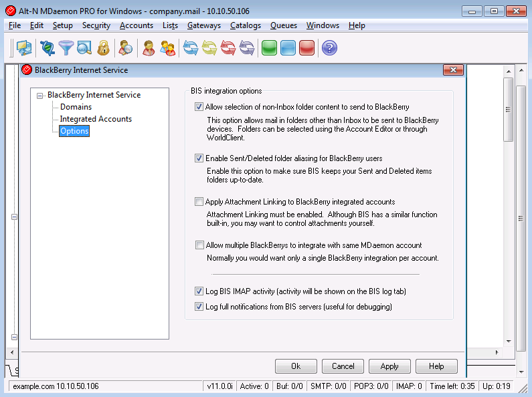Viewport: 532px width, 397px height.
Task: Select the BlackBerry Internet Service root item
Action: point(94,95)
